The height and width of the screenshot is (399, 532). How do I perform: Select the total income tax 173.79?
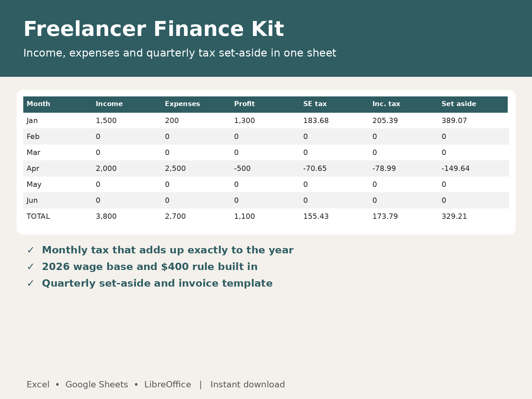pos(385,216)
